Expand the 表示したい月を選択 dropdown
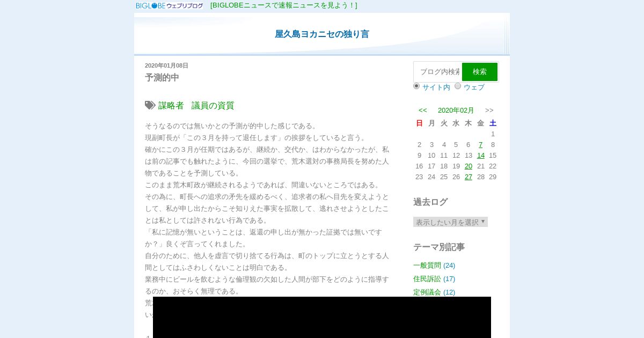The height and width of the screenshot is (338, 644). (450, 222)
